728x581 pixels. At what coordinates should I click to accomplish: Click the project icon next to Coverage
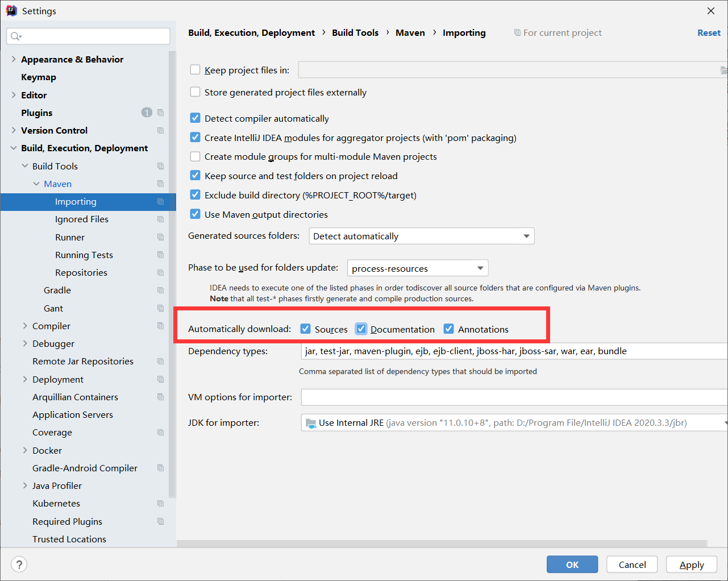coord(160,432)
